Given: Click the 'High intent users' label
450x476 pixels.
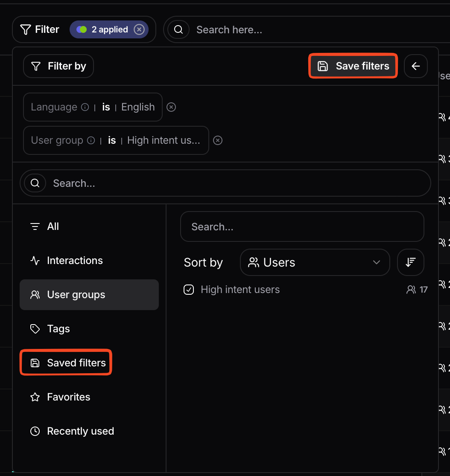Looking at the screenshot, I should pos(240,290).
